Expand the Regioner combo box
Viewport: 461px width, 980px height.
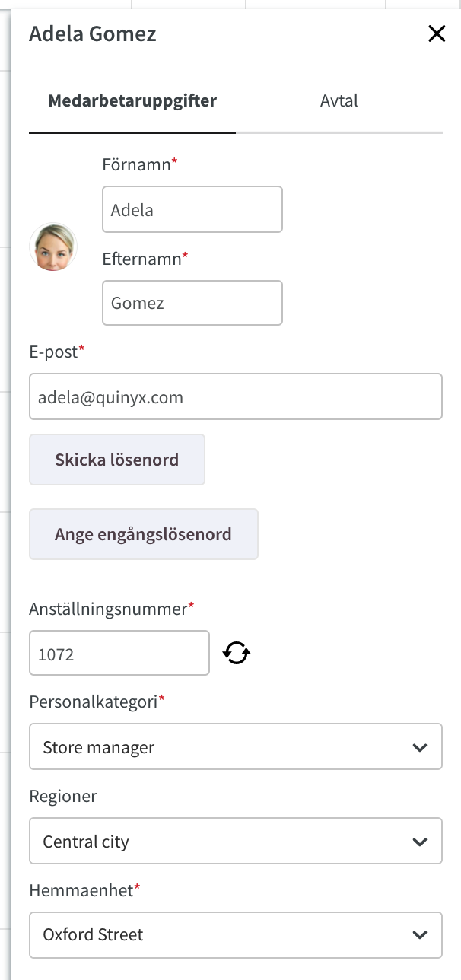tap(236, 841)
